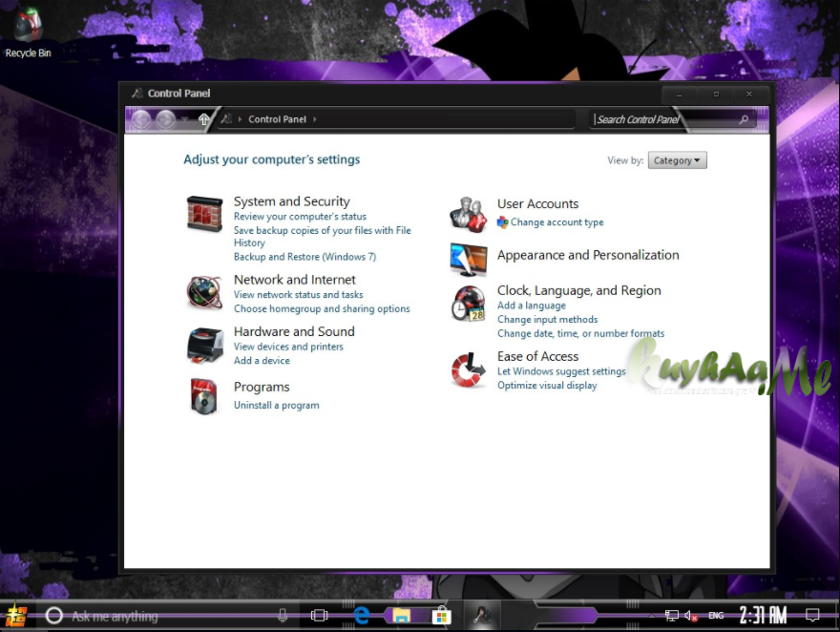Click Change date, time, or number formats
Image resolution: width=840 pixels, height=632 pixels.
[580, 333]
